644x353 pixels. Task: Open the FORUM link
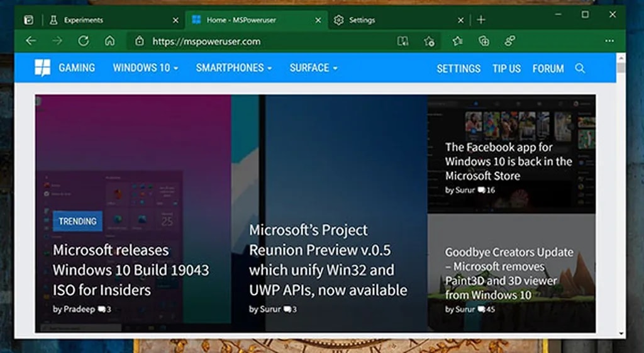tap(548, 68)
